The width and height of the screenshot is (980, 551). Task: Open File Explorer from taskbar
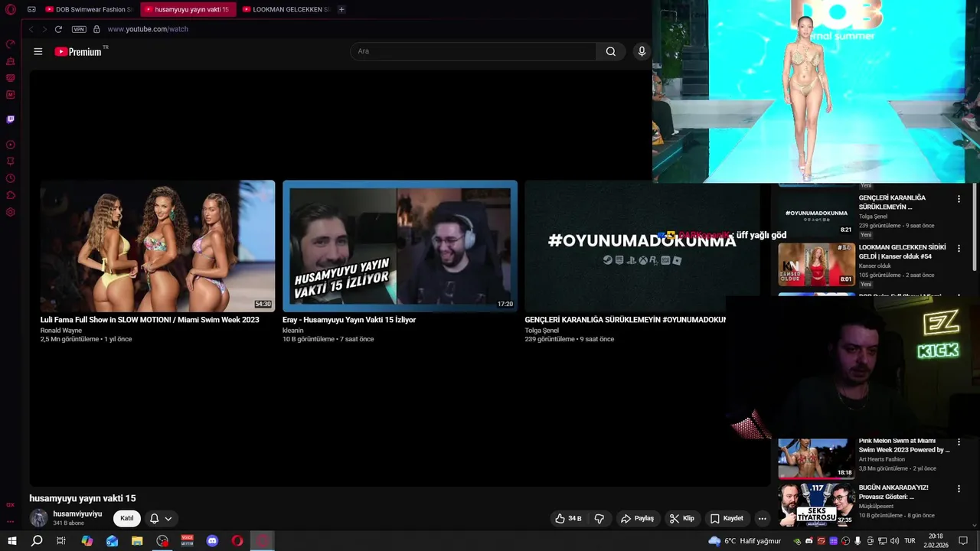[137, 541]
